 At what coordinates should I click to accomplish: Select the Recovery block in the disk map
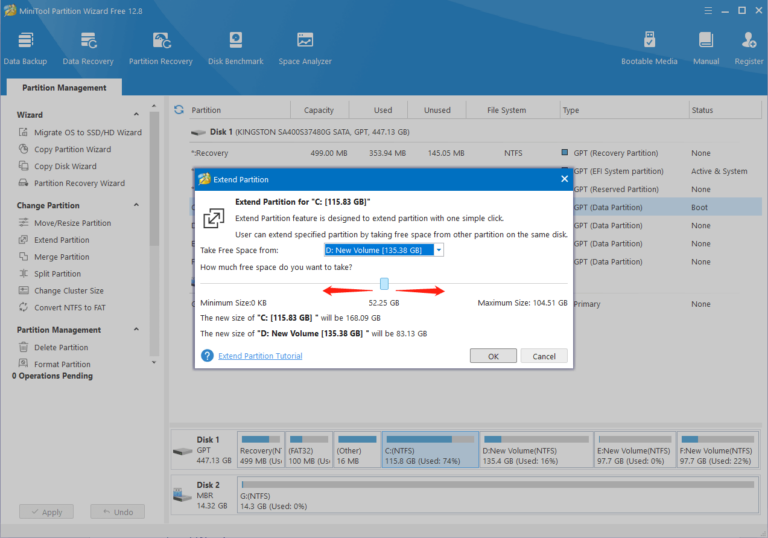pyautogui.click(x=261, y=450)
